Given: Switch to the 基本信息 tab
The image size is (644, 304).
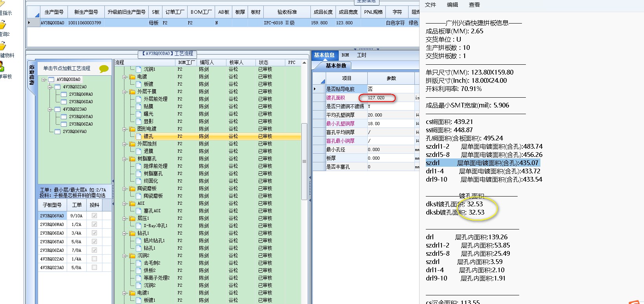Looking at the screenshot, I should tap(324, 55).
